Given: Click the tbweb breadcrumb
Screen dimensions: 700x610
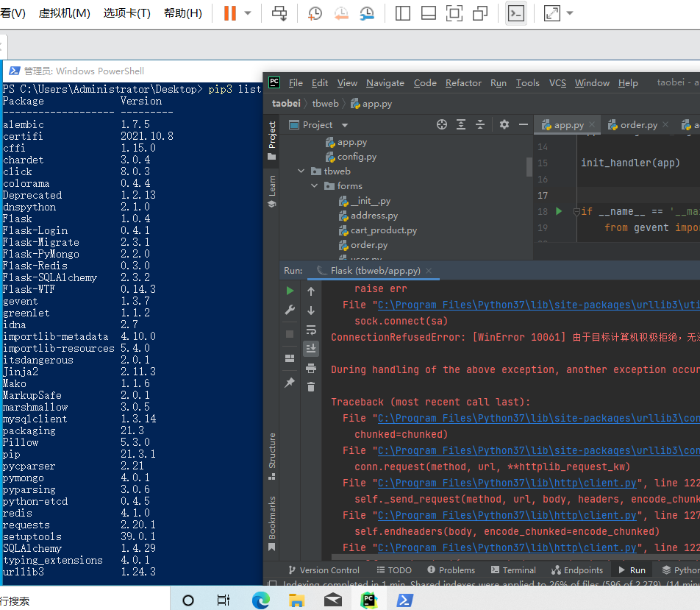Looking at the screenshot, I should tap(326, 103).
